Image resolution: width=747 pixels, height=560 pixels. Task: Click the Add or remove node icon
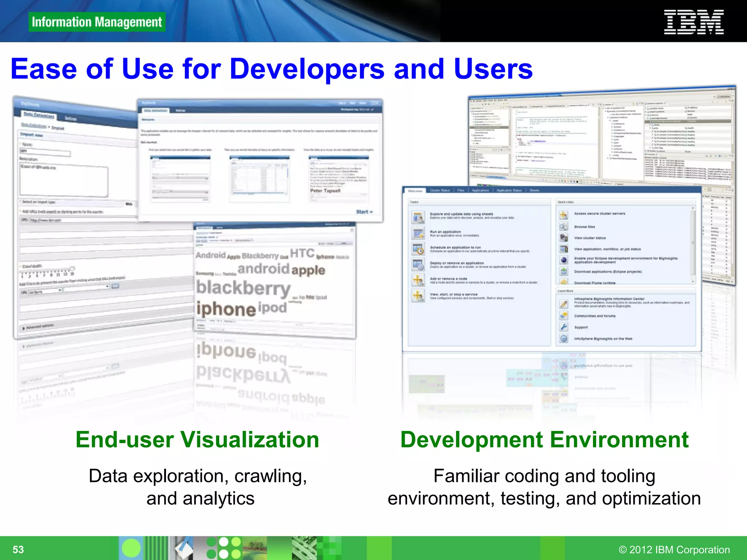[x=418, y=280]
